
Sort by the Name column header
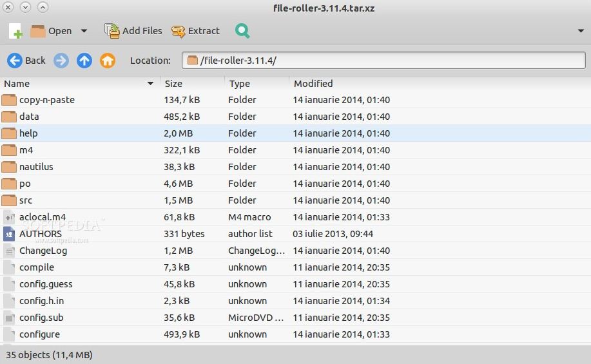79,84
